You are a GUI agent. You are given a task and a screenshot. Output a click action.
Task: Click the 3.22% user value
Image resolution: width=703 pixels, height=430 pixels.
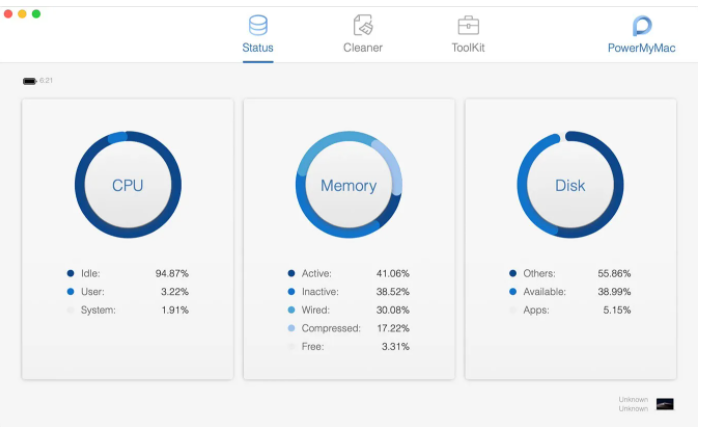[x=175, y=291]
